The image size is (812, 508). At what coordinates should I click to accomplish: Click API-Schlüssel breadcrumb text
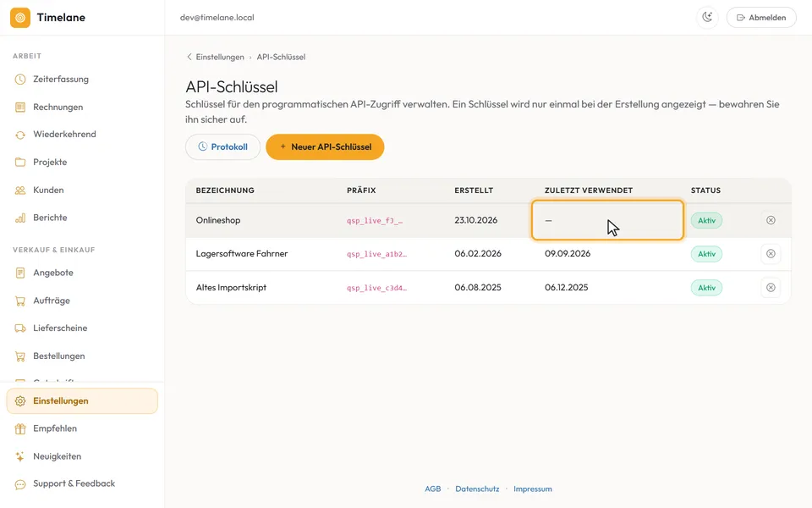coord(281,57)
